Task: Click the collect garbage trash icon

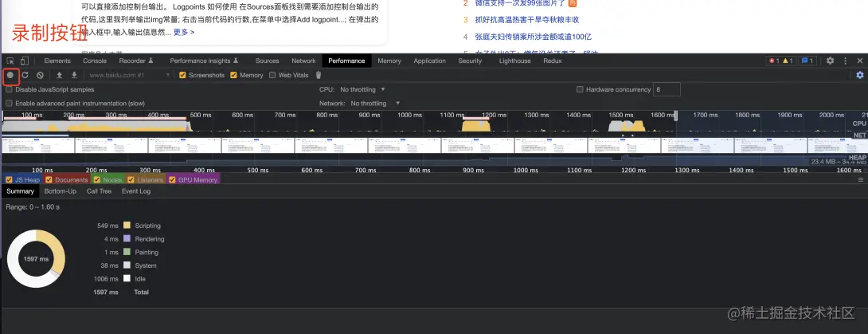Action: [x=319, y=75]
